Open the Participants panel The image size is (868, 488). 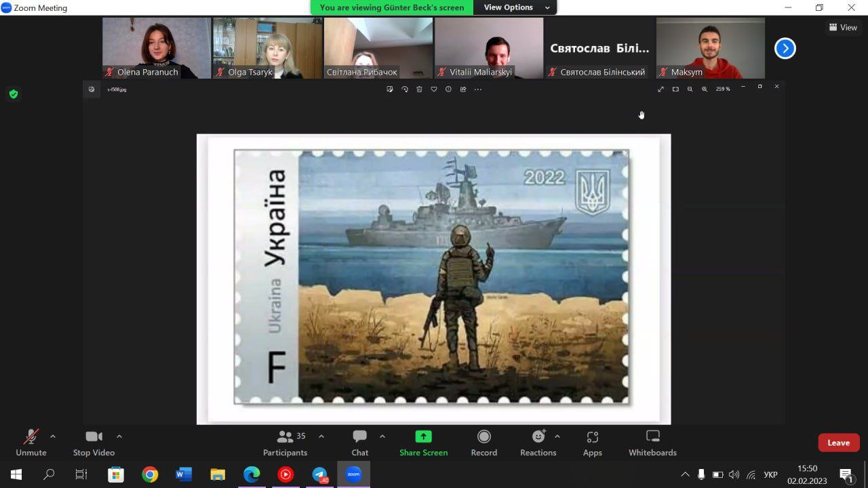(x=285, y=443)
